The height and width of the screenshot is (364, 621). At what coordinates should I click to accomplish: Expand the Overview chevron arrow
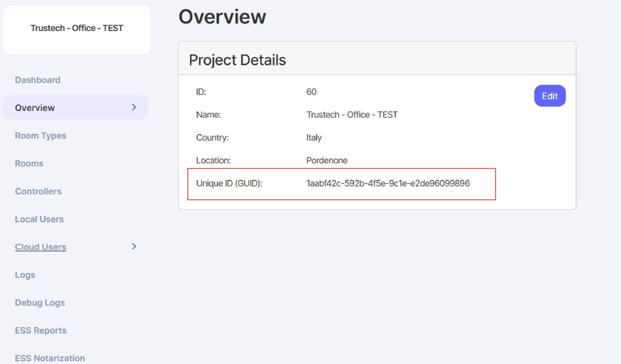coord(134,107)
